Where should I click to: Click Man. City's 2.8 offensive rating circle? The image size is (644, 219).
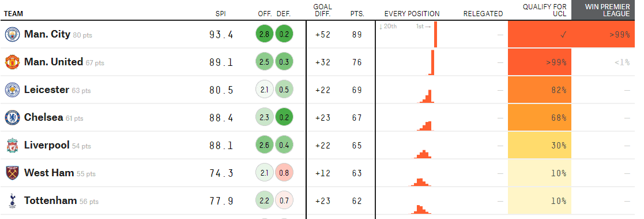pos(265,35)
